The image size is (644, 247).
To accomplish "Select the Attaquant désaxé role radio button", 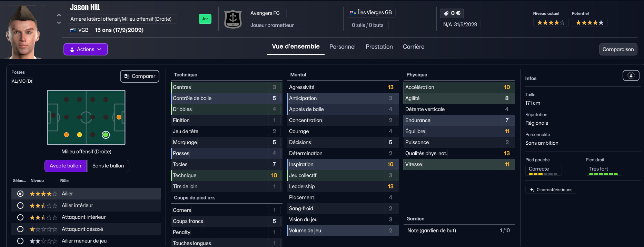I will (20, 229).
